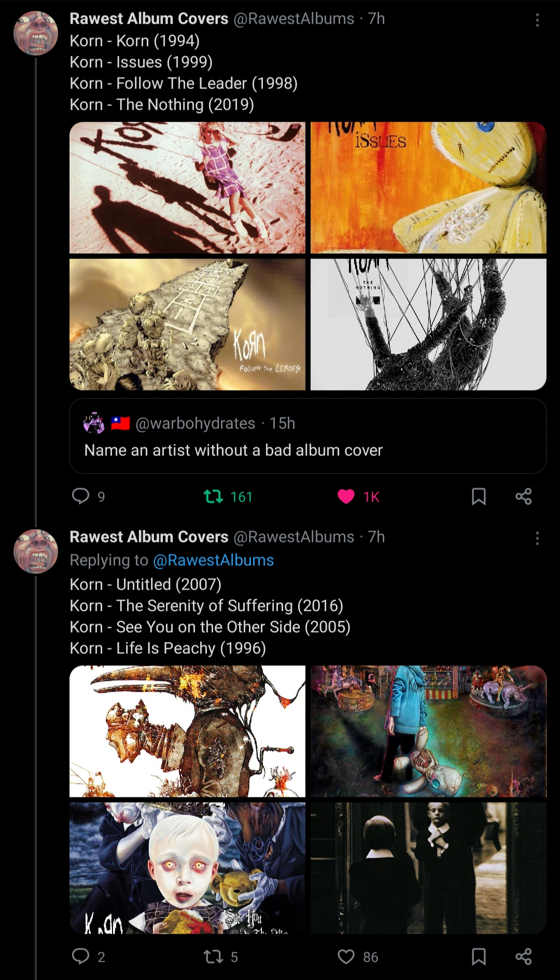
Task: Share the second tweet via share icon
Action: (x=523, y=957)
